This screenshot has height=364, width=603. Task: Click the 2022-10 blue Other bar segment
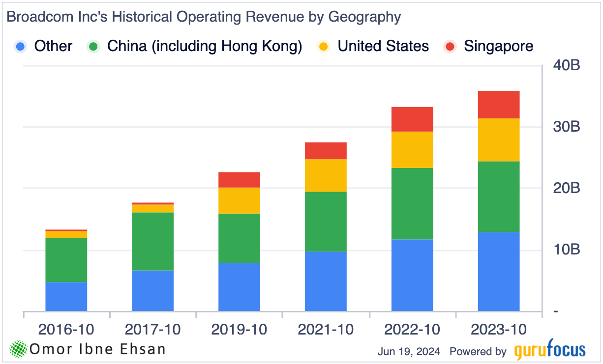[412, 275]
